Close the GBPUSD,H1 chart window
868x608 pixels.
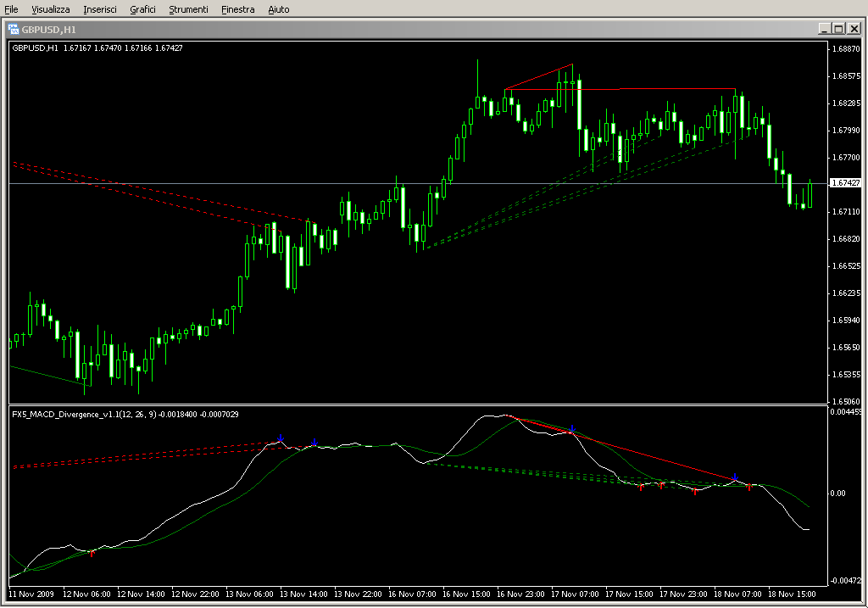[x=854, y=29]
